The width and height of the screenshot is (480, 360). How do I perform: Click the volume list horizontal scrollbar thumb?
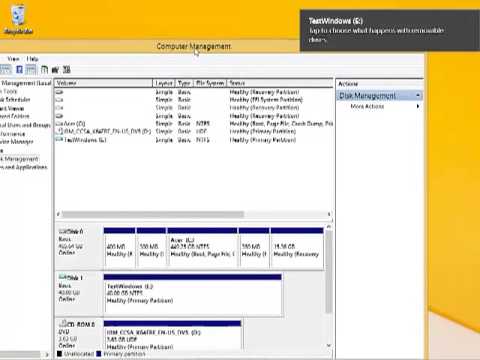[153, 214]
